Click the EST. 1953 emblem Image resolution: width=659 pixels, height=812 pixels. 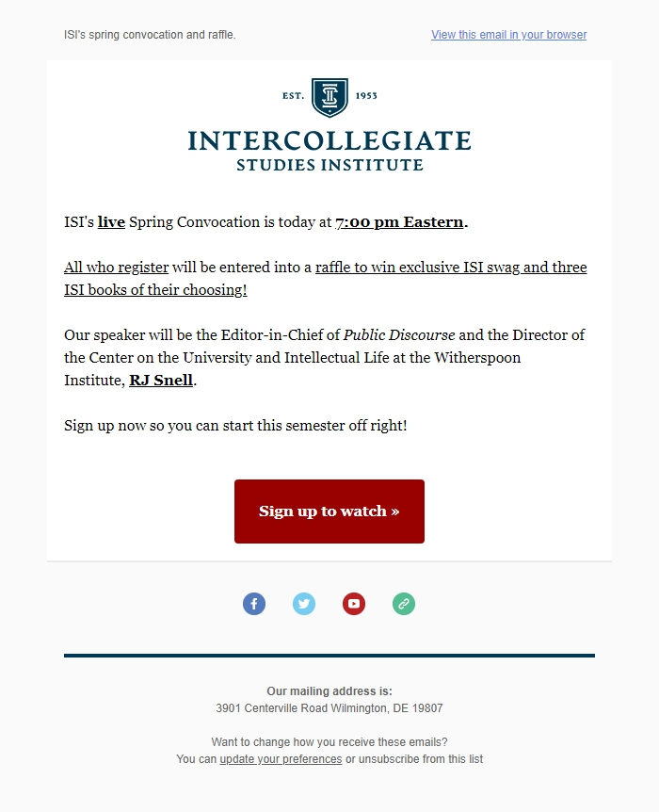329,94
